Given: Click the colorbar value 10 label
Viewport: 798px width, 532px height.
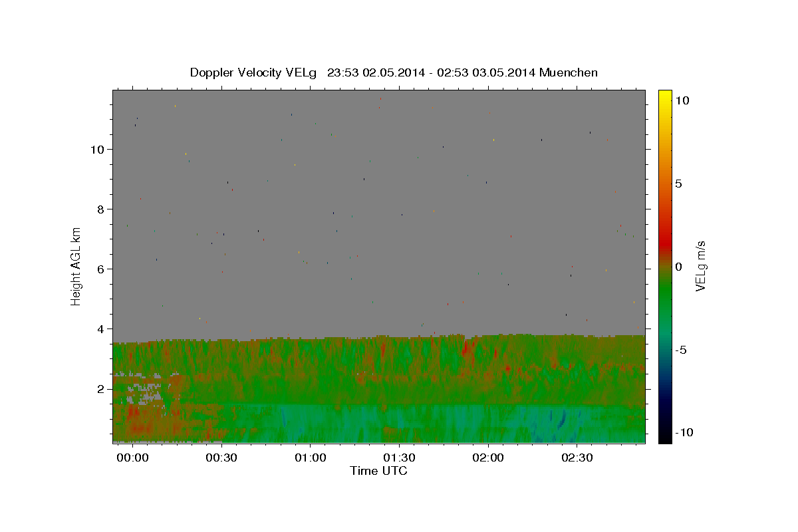Looking at the screenshot, I should [x=682, y=100].
